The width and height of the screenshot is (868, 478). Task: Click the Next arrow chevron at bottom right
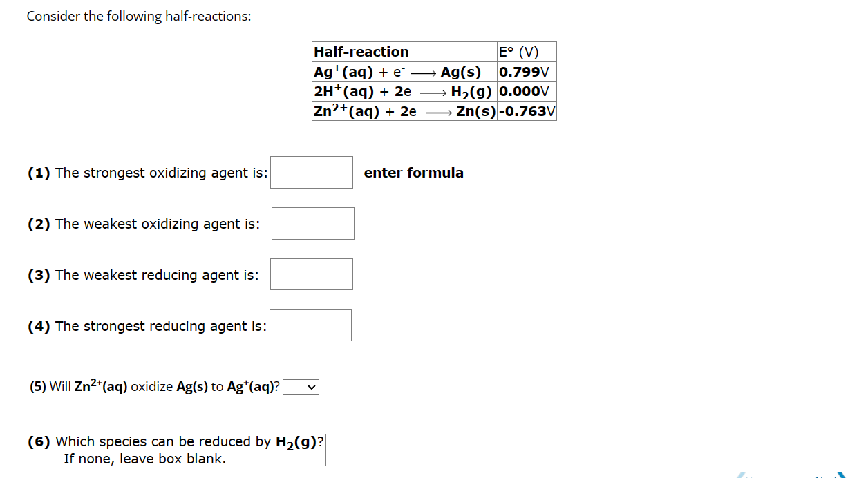(840, 475)
